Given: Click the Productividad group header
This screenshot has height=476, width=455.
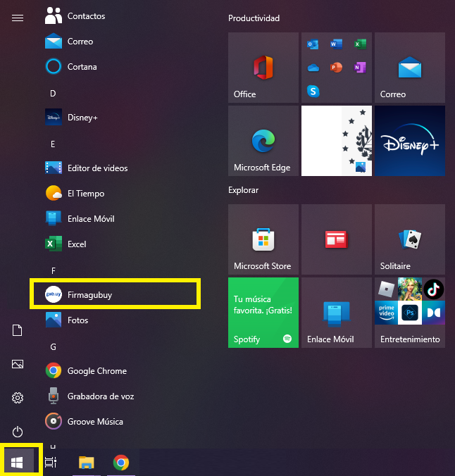Looking at the screenshot, I should click(254, 18).
